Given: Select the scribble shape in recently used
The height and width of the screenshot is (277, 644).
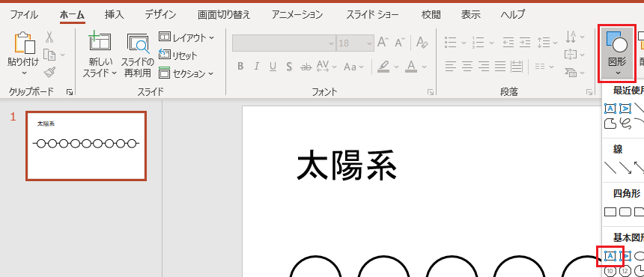Looking at the screenshot, I should 625,123.
